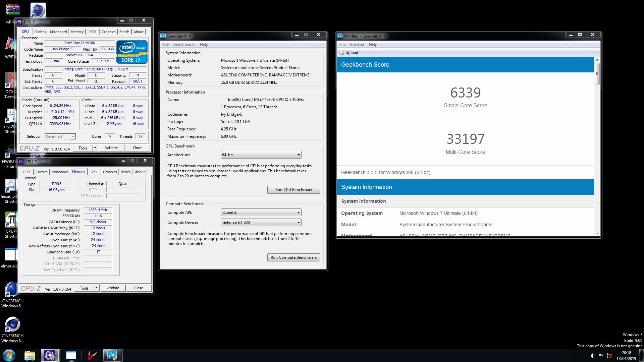Open the elmor desktop file icon
Viewport: 644px width, 362px height.
9,258
